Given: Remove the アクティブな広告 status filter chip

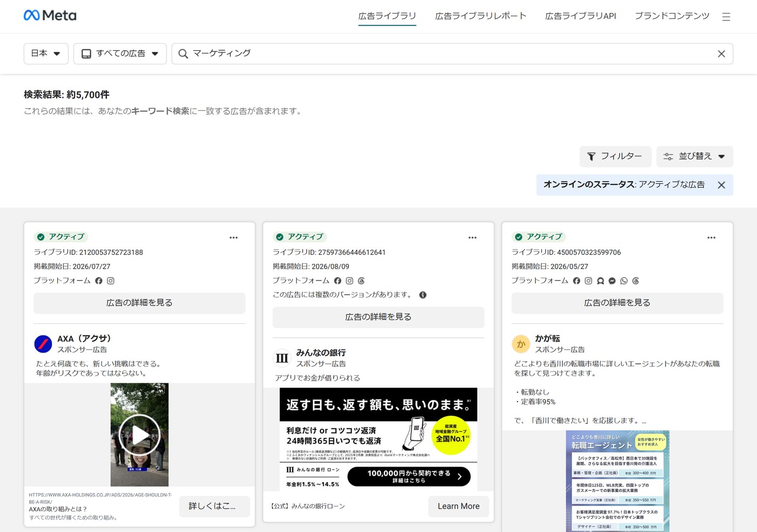Looking at the screenshot, I should click(721, 185).
